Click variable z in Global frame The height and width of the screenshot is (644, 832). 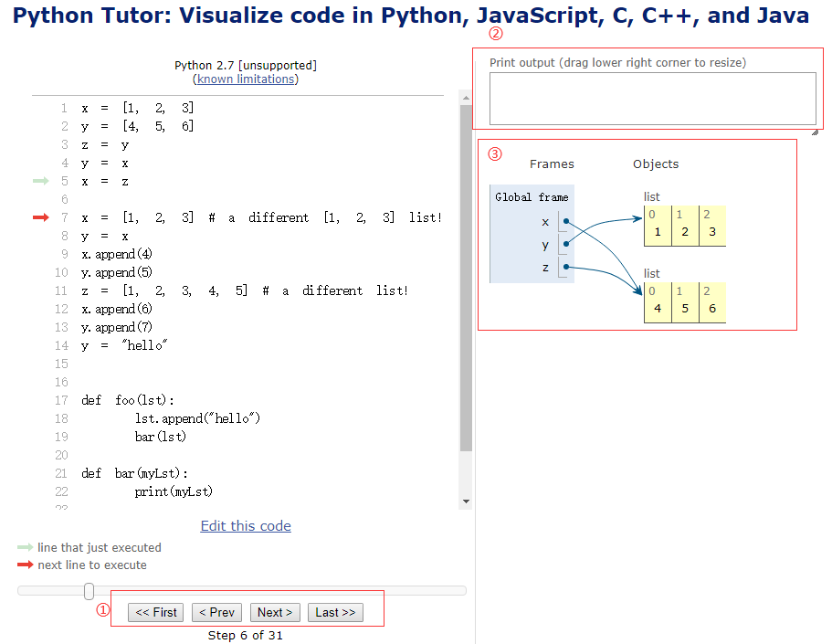pos(545,268)
